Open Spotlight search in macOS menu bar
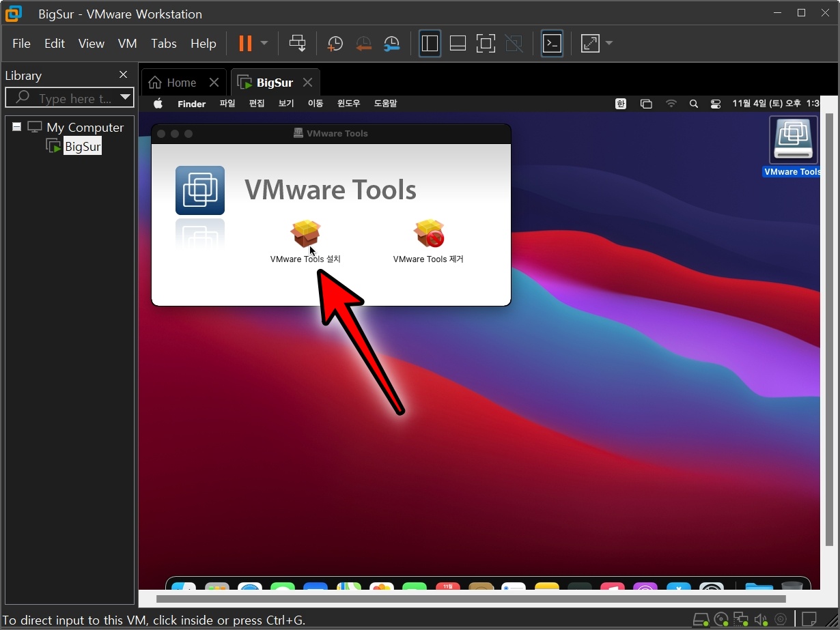 (694, 104)
